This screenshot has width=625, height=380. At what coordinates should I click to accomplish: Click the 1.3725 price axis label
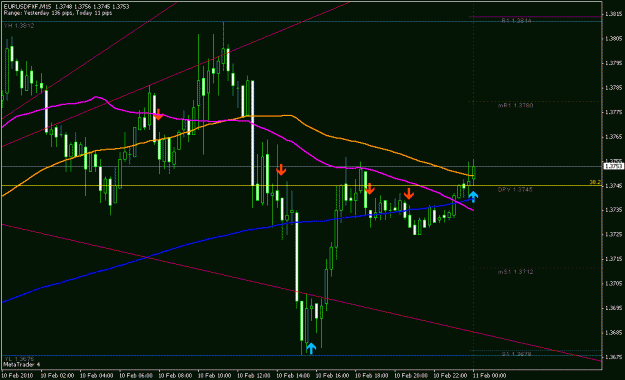(613, 234)
